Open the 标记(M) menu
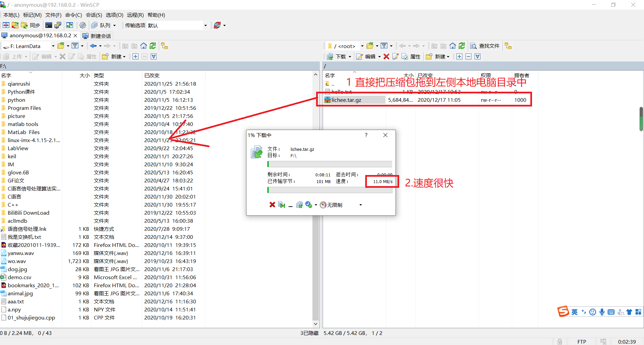 point(32,15)
